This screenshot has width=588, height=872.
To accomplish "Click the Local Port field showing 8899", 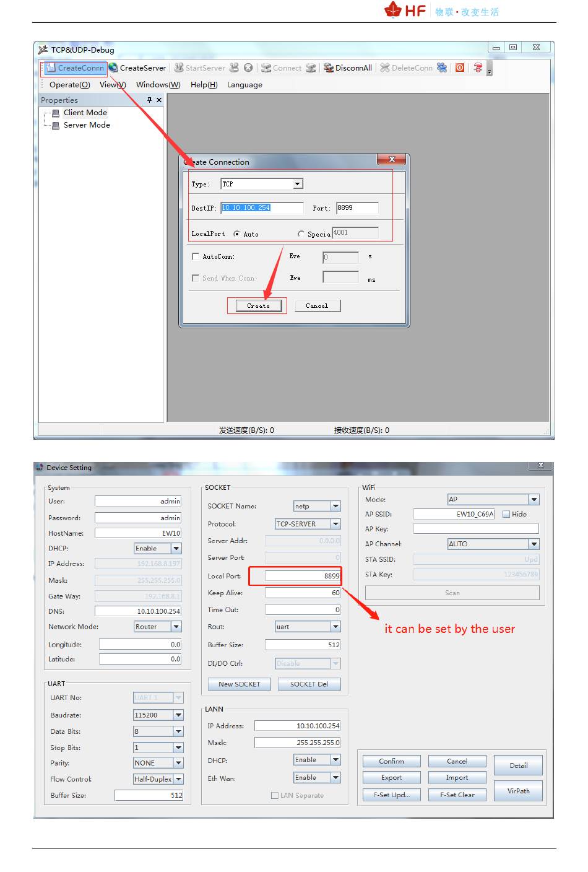I will pyautogui.click(x=302, y=576).
